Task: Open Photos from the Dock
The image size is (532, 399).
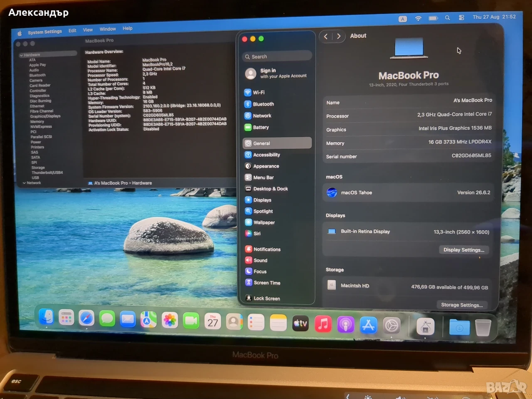Action: pos(170,320)
